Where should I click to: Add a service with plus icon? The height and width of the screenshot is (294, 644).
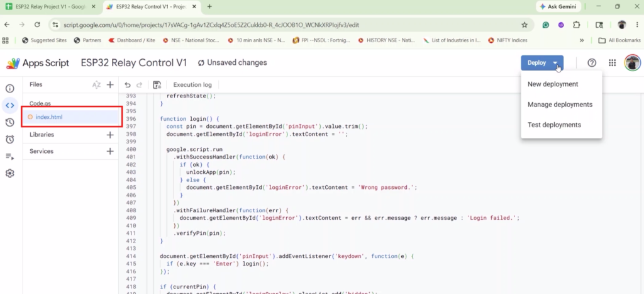[x=110, y=151]
